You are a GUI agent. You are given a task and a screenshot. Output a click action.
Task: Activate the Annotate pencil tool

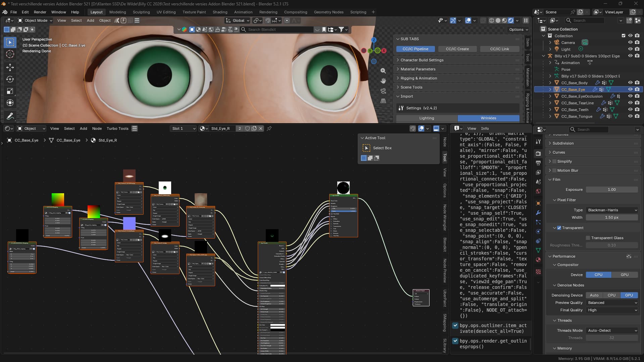10,116
